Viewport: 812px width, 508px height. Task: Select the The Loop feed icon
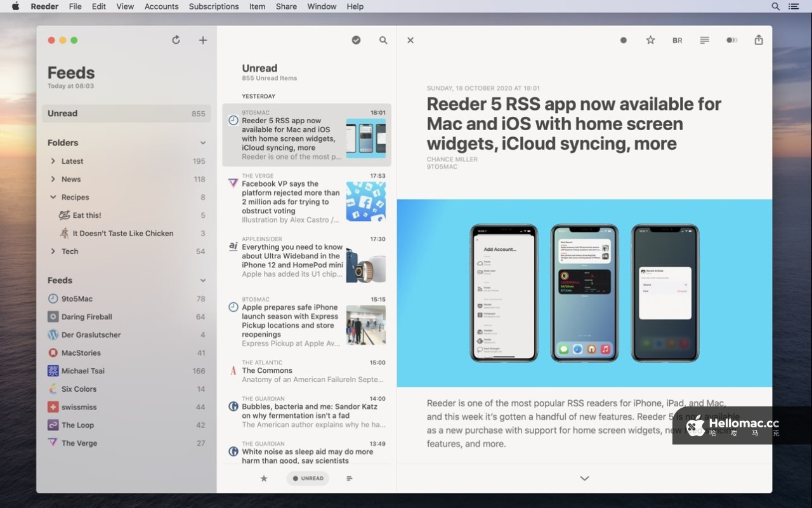point(53,425)
